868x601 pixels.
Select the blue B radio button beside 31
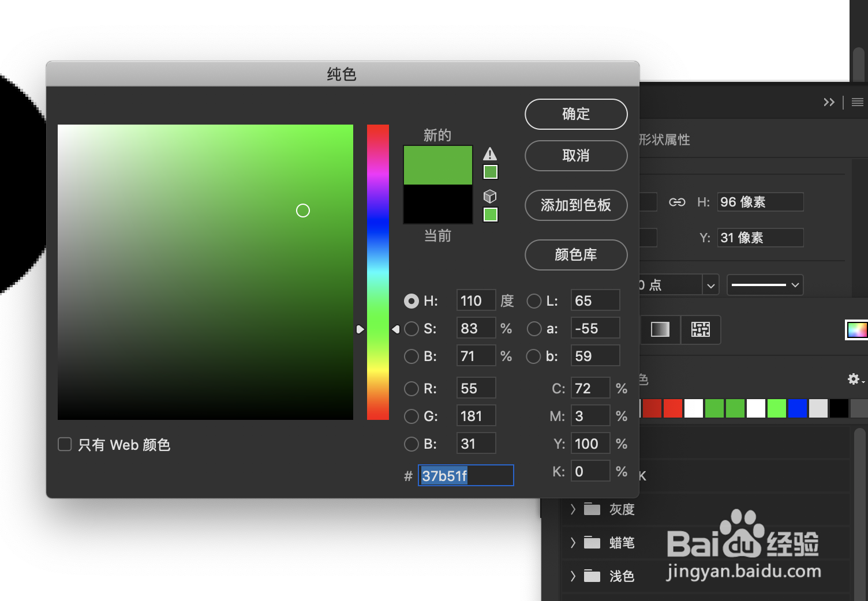[411, 444]
